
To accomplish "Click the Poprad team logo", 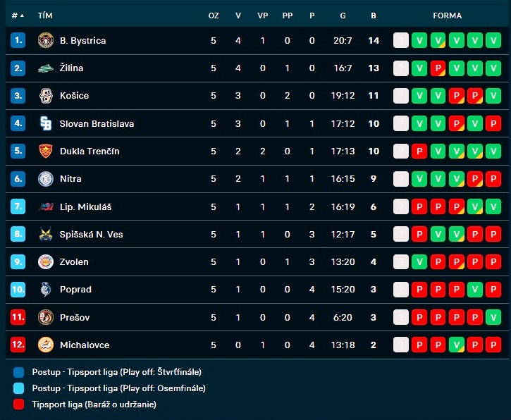I will coord(46,290).
